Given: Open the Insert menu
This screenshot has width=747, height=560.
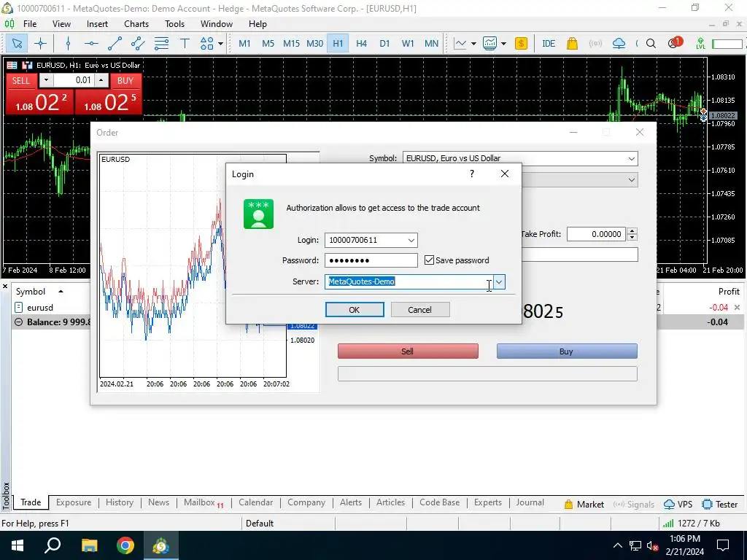Looking at the screenshot, I should click(x=97, y=24).
